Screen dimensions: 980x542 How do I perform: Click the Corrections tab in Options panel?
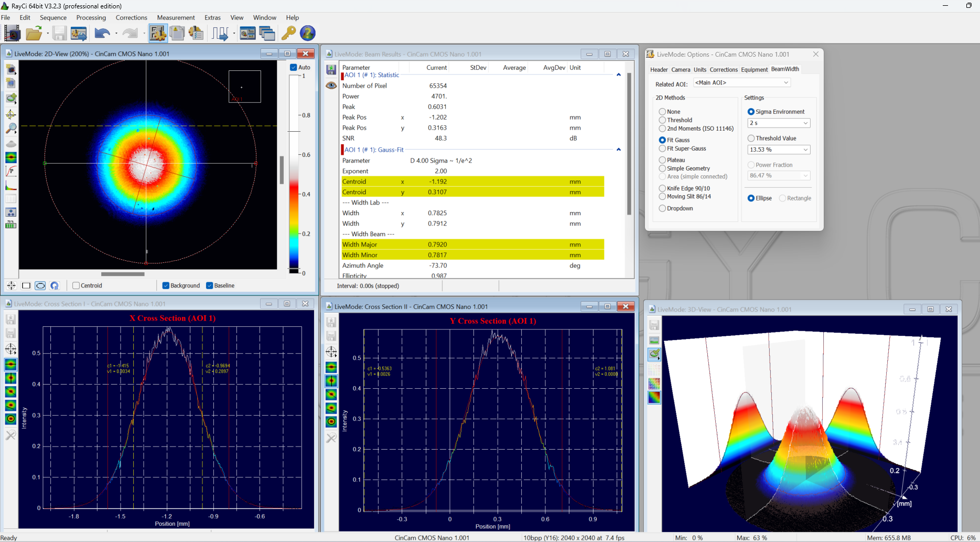pos(724,70)
